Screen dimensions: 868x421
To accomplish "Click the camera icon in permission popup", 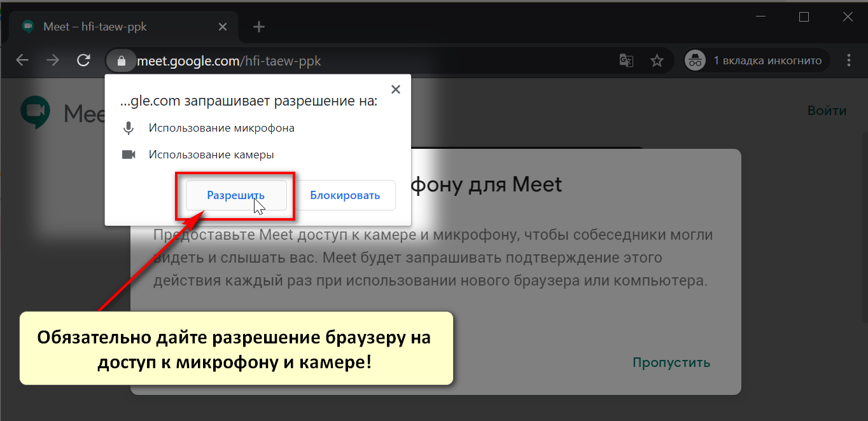I will coord(129,155).
